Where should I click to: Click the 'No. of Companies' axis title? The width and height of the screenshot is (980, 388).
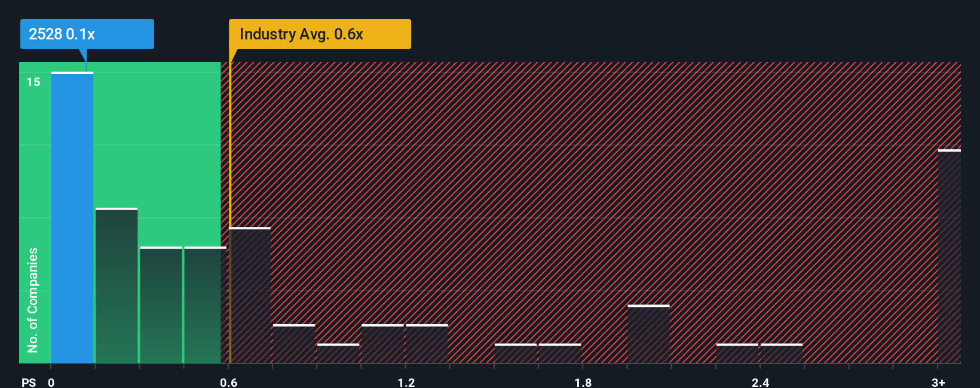32,300
